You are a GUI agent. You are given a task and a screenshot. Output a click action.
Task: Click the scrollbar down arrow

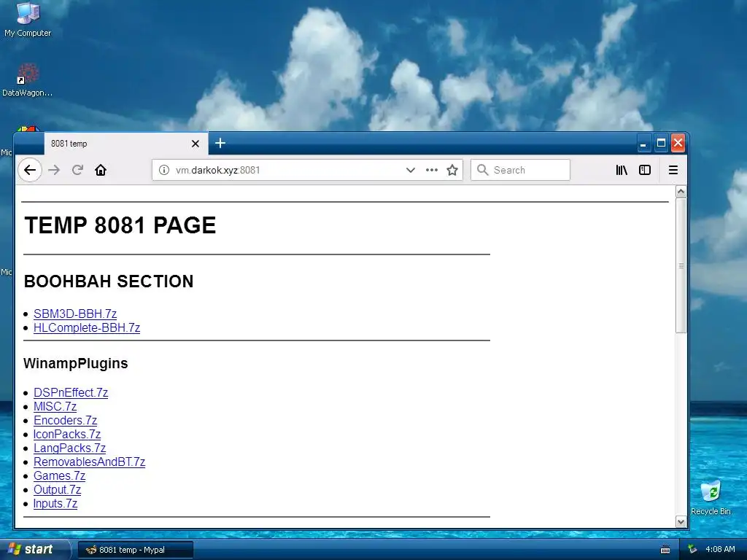(681, 521)
